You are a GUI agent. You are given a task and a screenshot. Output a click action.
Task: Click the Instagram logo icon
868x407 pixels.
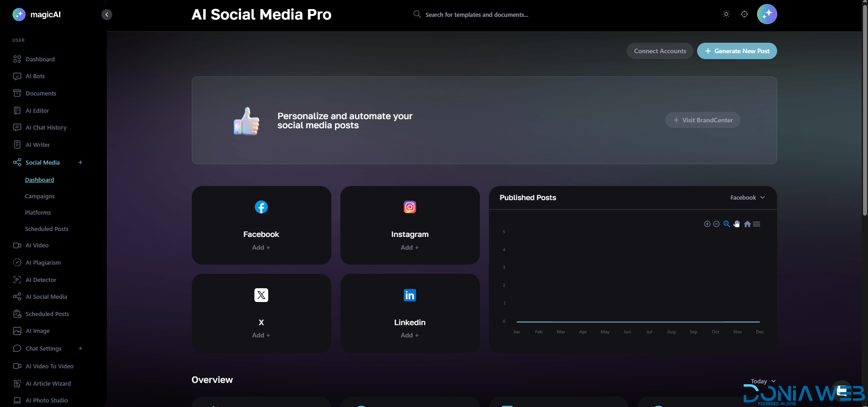coord(410,207)
